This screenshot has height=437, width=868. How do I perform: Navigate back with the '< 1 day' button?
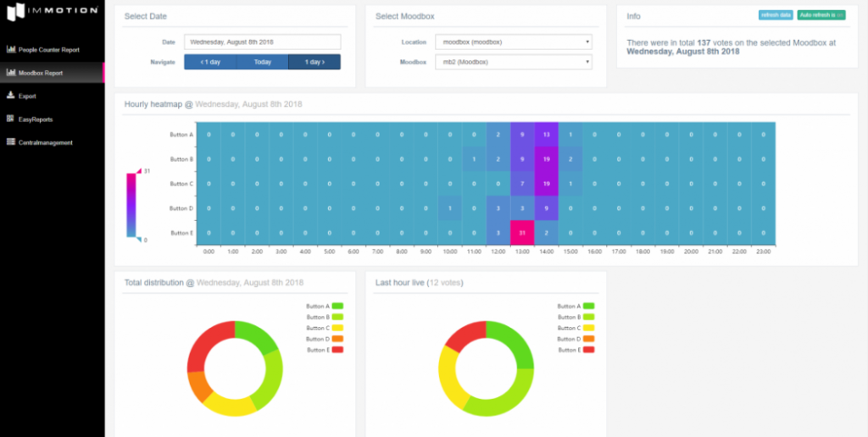pos(210,62)
